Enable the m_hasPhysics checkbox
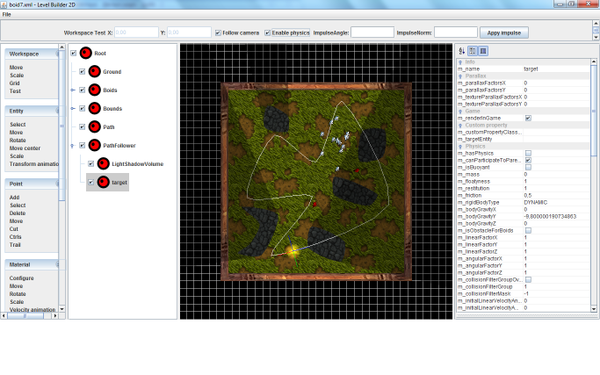Image resolution: width=600 pixels, height=375 pixels. pos(528,153)
